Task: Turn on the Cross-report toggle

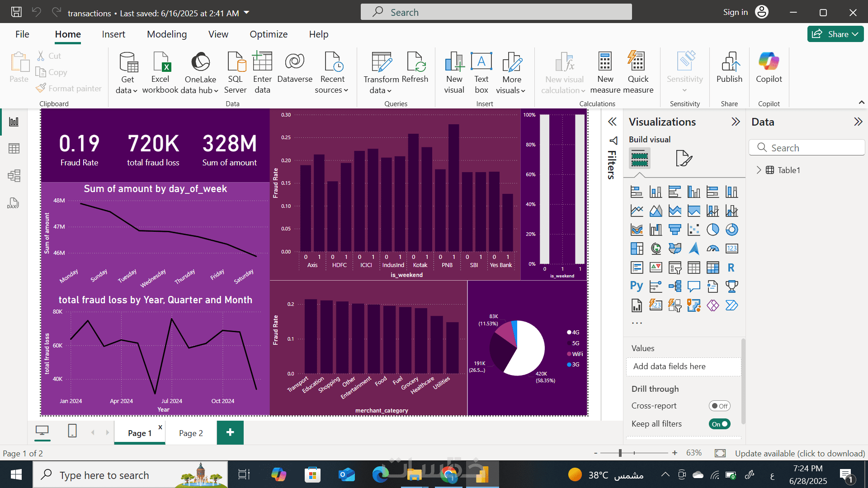Action: click(x=719, y=406)
